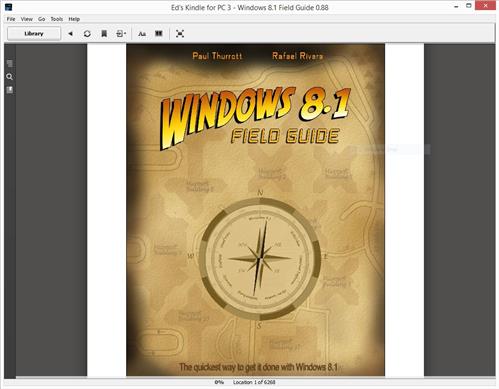This screenshot has width=499, height=389.
Task: Open the Tools menu
Action: [57, 19]
